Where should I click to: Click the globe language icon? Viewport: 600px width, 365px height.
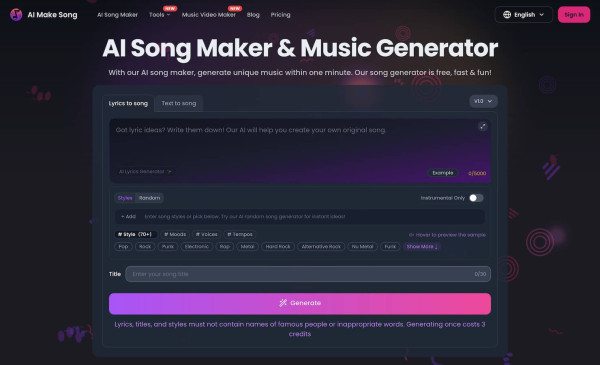(507, 15)
